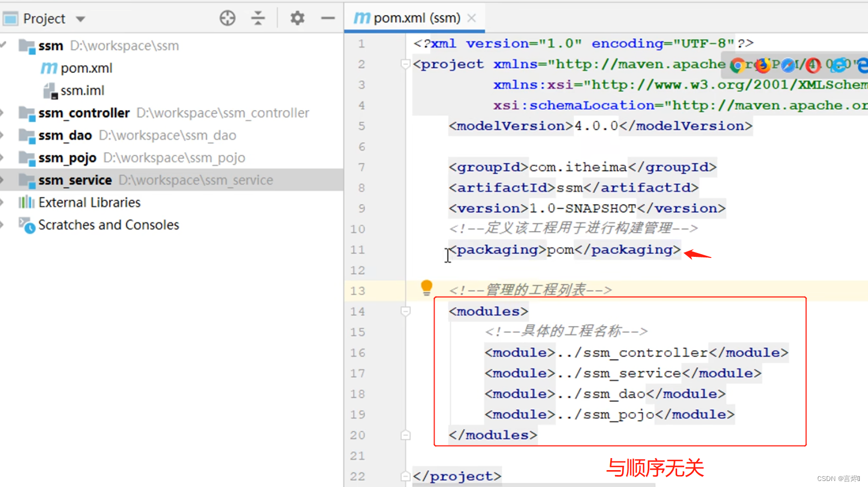Close the pom.xml (ssm) tab
Viewport: 868px width, 487px height.
[472, 18]
